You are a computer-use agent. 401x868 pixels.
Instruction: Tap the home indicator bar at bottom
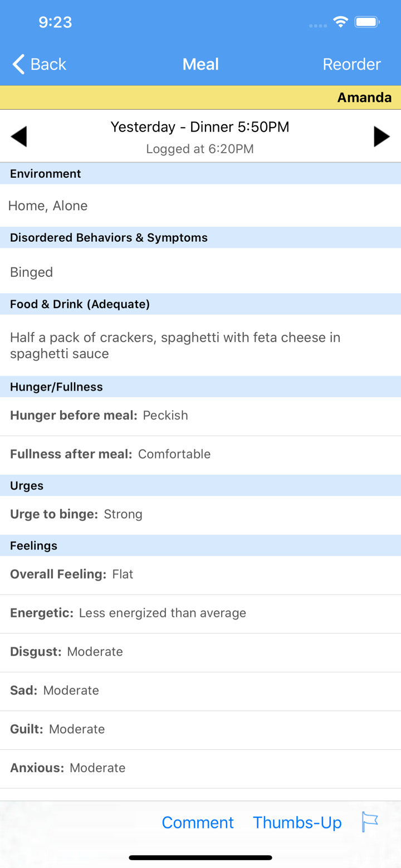[x=200, y=857]
